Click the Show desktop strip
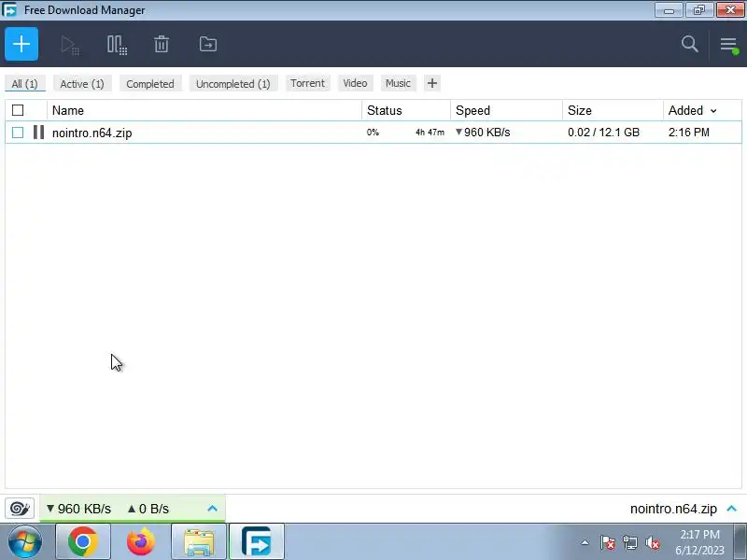The height and width of the screenshot is (560, 747). [740, 542]
